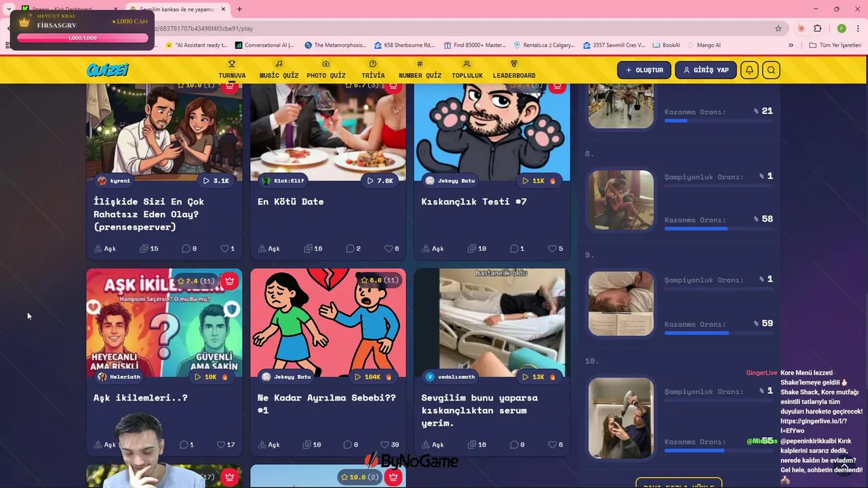Viewport: 868px width, 488px height.
Task: Open Ne Kadar Ayrılma Sebebi #1 quiz
Action: point(326,404)
